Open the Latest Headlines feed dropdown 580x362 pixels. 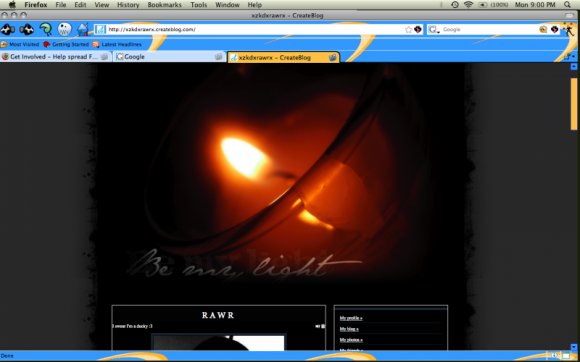coord(117,44)
